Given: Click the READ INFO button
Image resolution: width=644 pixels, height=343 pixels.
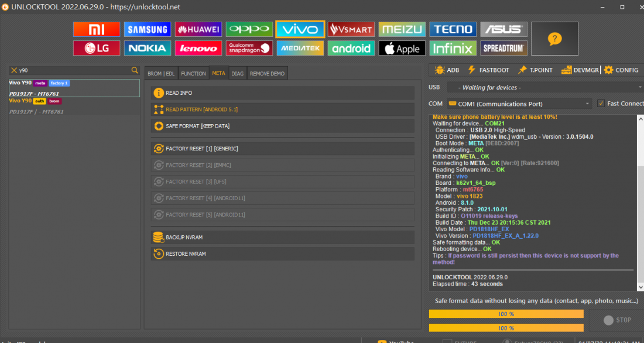Looking at the screenshot, I should [x=283, y=93].
